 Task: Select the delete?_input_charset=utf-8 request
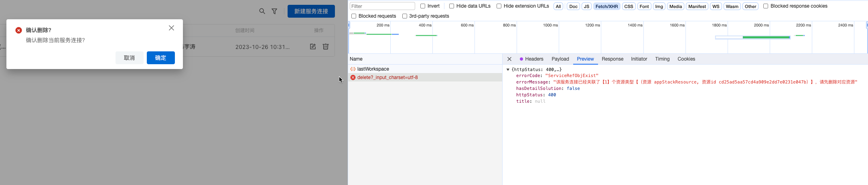click(x=425, y=77)
